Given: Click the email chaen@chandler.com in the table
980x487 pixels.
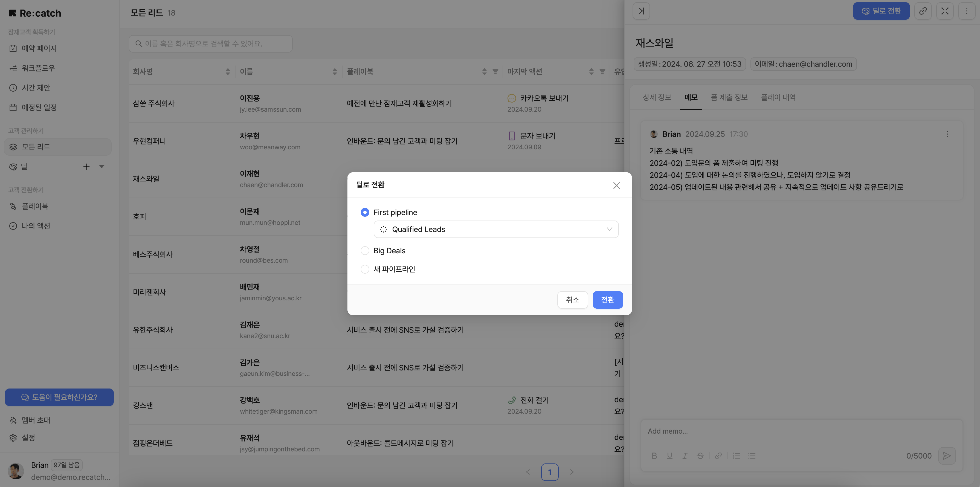Looking at the screenshot, I should 271,185.
